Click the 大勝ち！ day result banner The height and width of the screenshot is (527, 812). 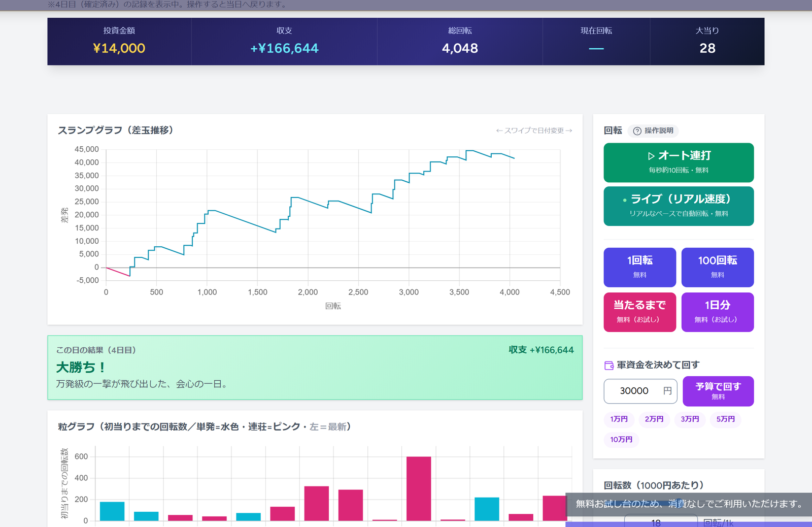pos(315,368)
